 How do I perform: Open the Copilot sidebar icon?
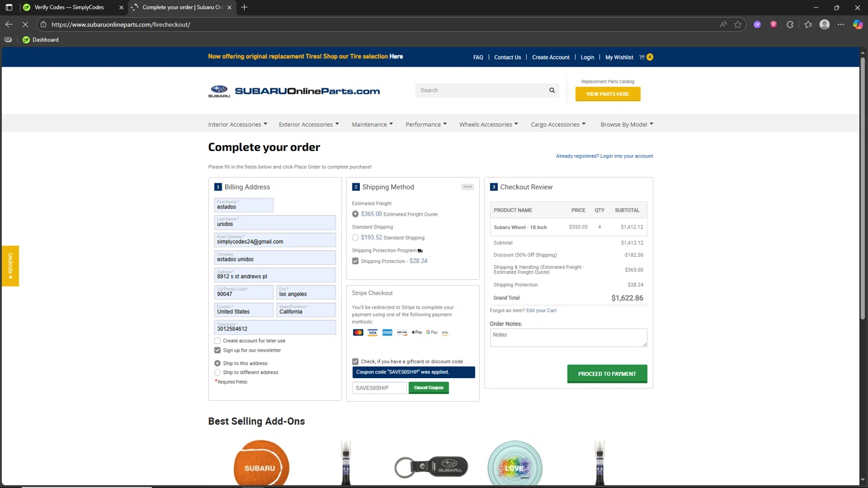pos(858,24)
